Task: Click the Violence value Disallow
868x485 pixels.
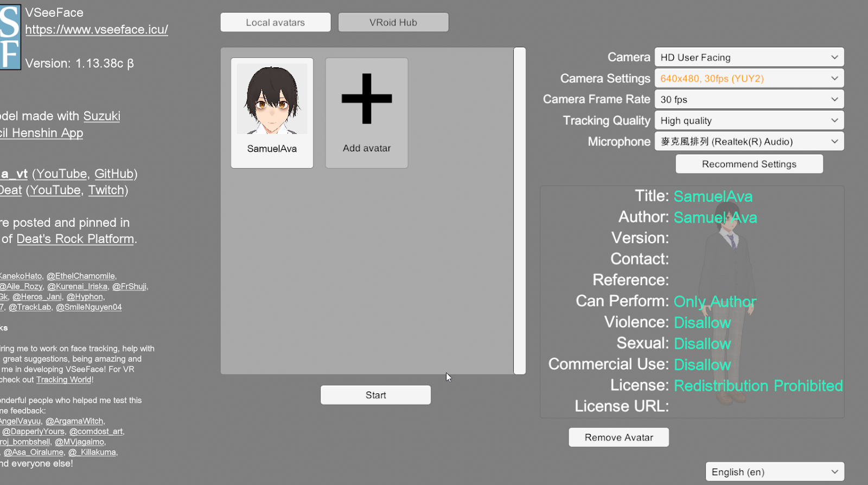Action: 702,323
